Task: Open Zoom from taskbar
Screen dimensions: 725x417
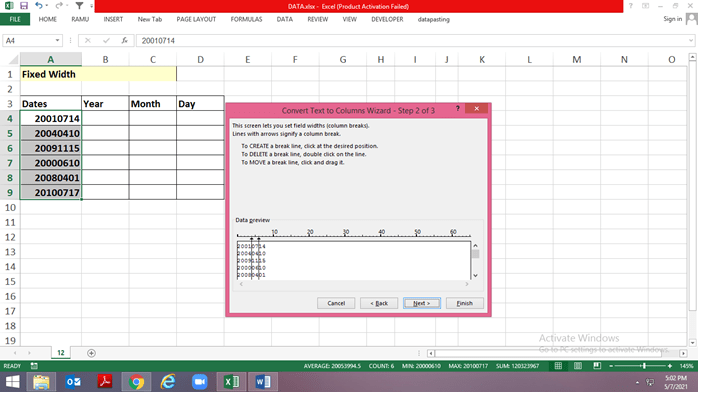Action: (x=199, y=382)
